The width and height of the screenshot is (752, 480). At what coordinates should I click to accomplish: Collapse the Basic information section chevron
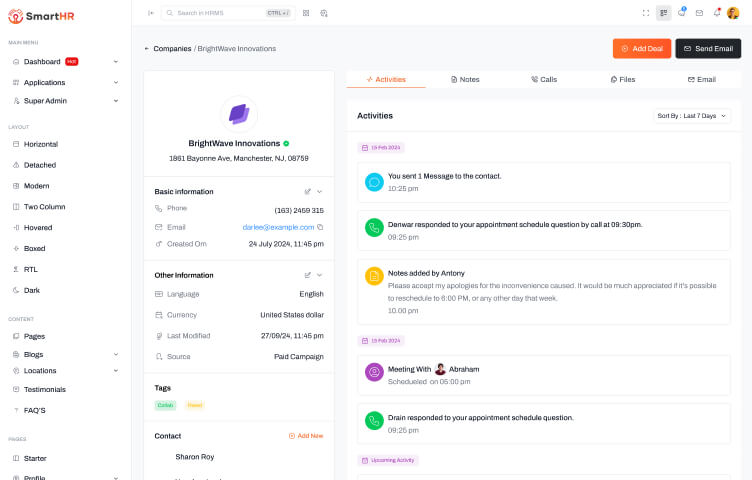(x=319, y=191)
